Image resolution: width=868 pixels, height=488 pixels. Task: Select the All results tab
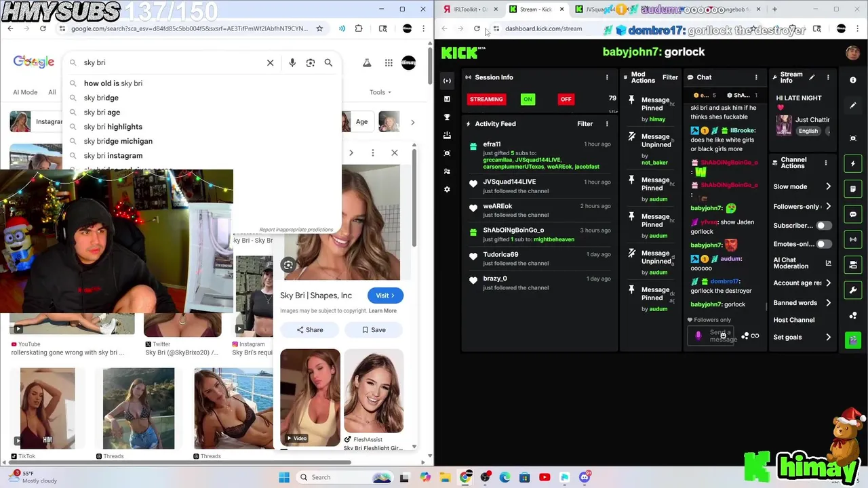[x=52, y=92]
